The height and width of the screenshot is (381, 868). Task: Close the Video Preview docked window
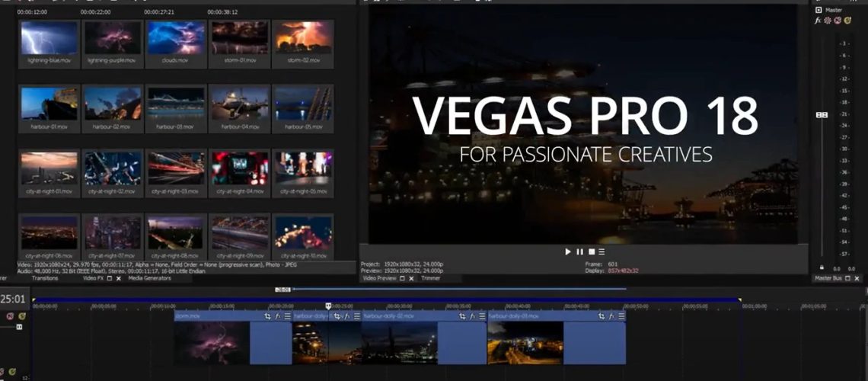tap(411, 279)
